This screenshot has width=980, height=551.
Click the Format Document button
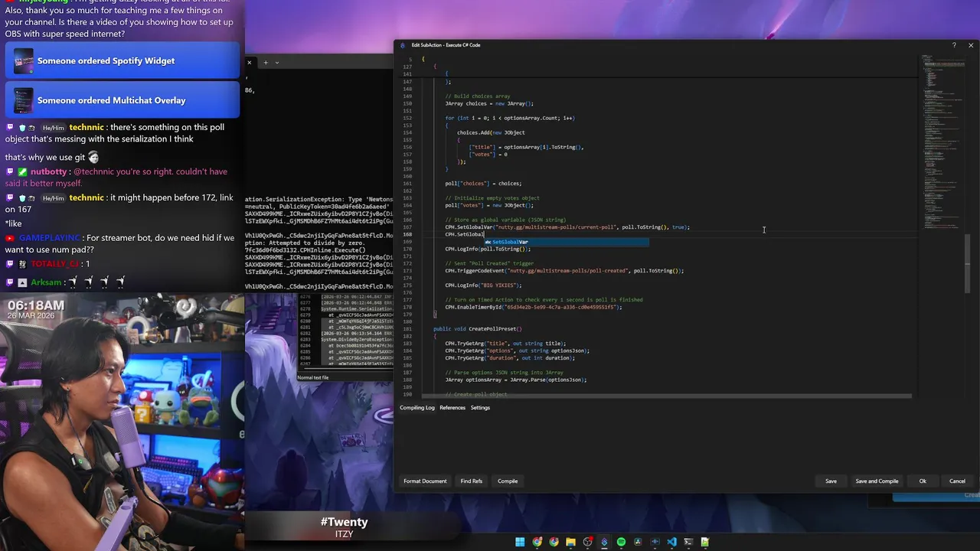pyautogui.click(x=425, y=481)
